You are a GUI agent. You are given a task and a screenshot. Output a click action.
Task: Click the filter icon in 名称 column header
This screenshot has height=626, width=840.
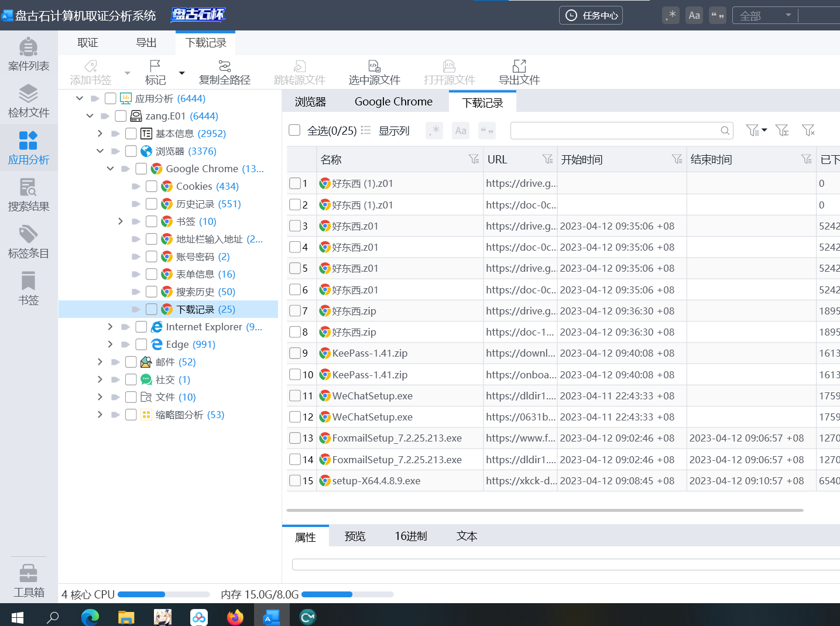click(474, 159)
